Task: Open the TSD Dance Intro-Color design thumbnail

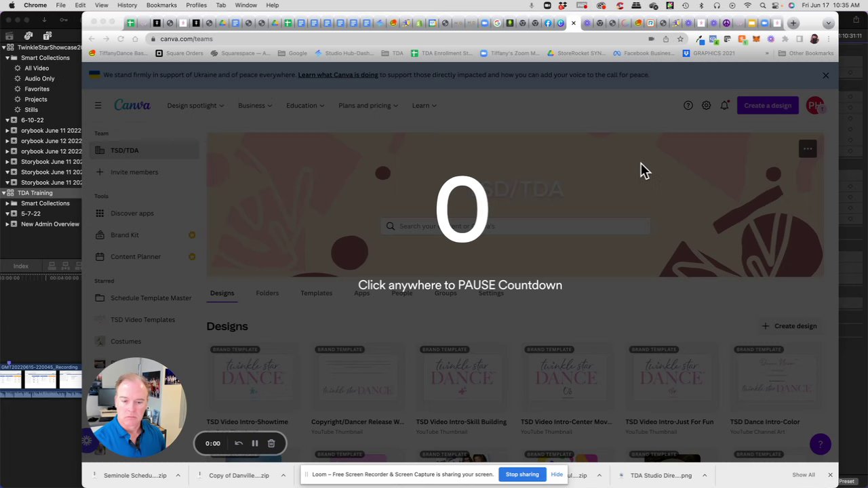Action: point(776,378)
